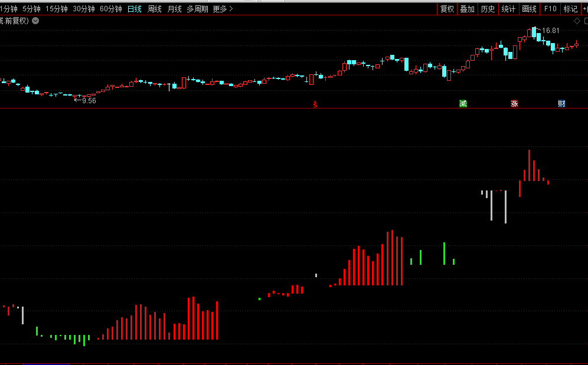Click the red S signal marker
588x365 pixels.
(x=315, y=104)
